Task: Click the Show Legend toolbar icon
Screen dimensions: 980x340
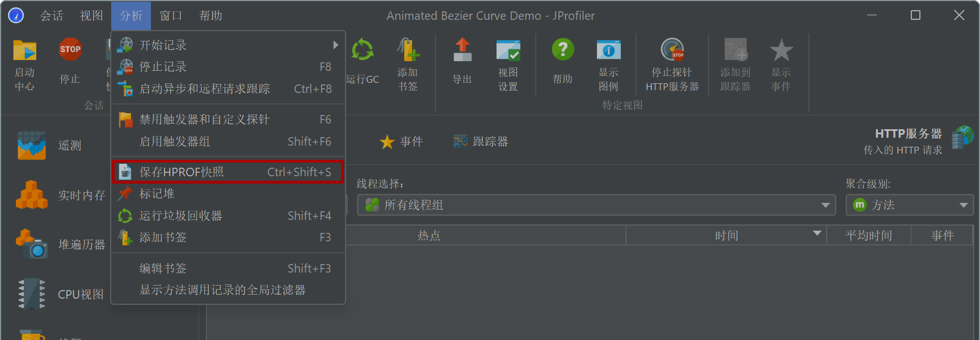Action: (608, 50)
